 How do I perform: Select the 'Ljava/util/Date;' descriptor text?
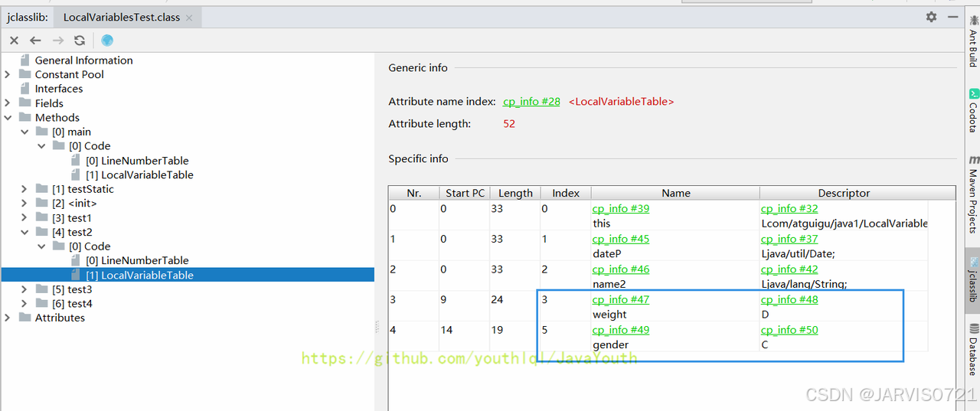[798, 253]
